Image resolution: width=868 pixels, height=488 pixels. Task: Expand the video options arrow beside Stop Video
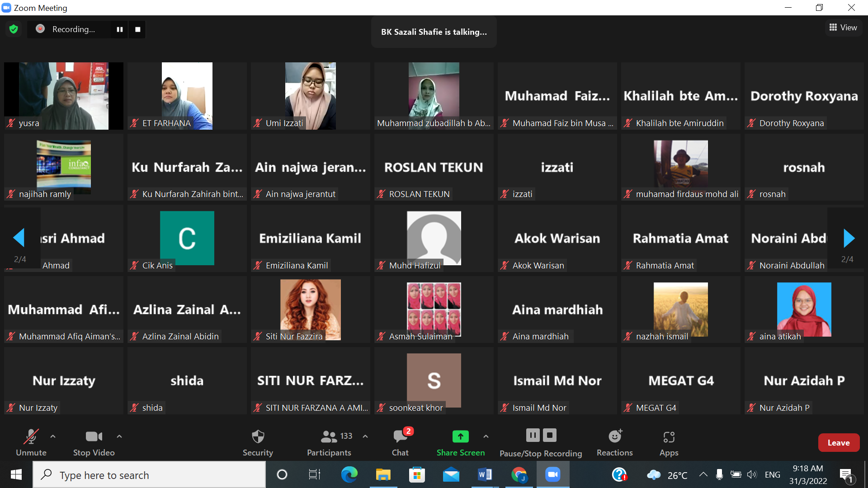pyautogui.click(x=119, y=436)
